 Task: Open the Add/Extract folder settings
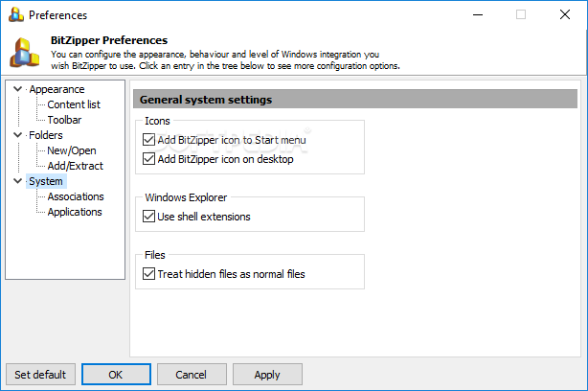point(76,166)
